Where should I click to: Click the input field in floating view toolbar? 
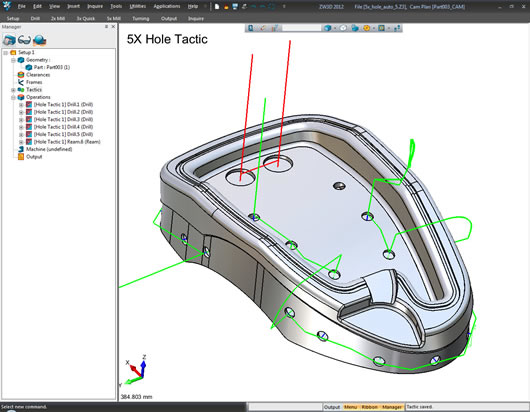[x=302, y=28]
